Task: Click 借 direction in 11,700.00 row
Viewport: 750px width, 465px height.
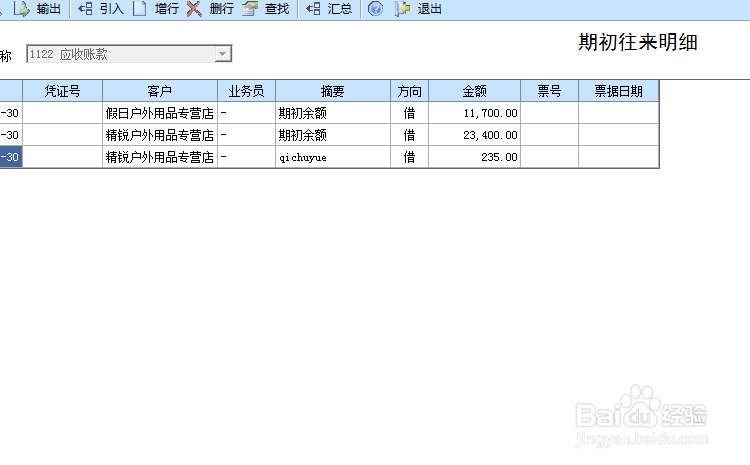Action: [x=409, y=113]
